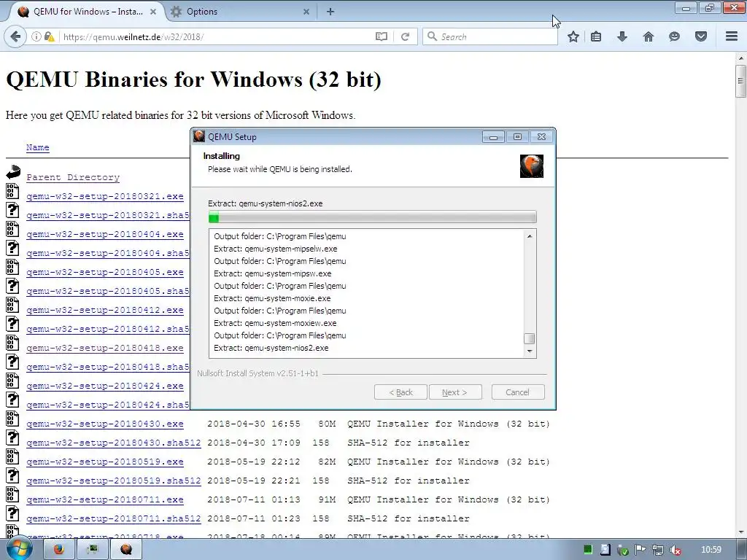Open the downloads arrow icon
The image size is (747, 560).
point(622,36)
